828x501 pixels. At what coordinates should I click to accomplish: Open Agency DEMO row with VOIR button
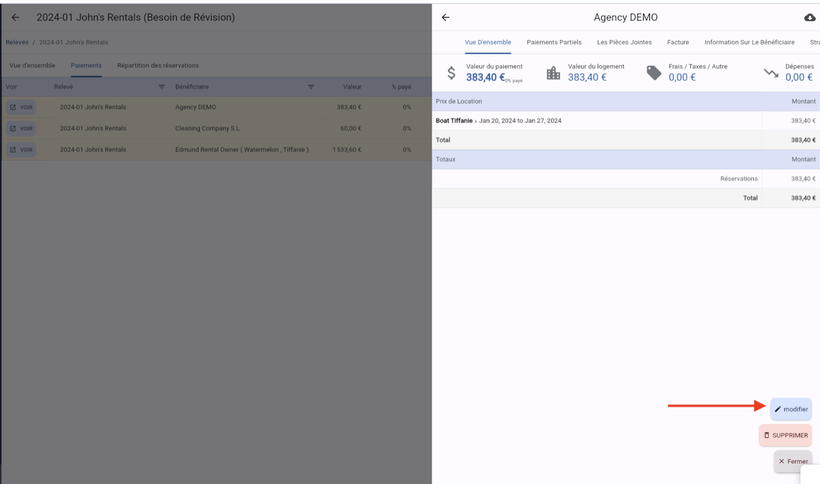coord(21,107)
